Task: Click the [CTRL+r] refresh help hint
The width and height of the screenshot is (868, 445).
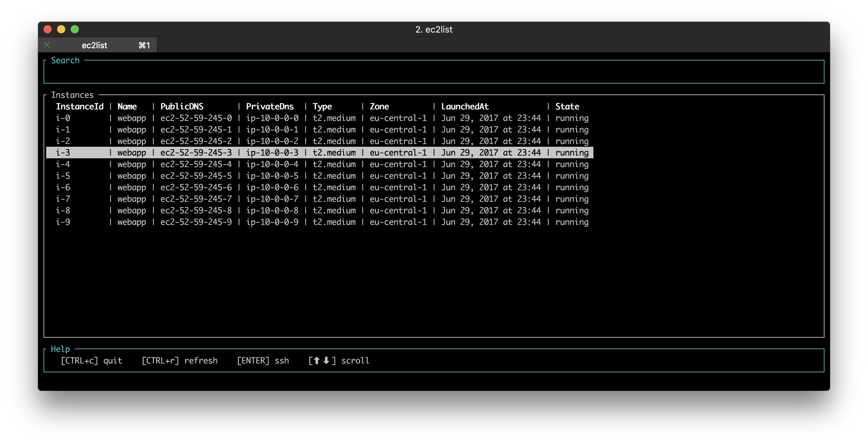Action: pyautogui.click(x=179, y=361)
